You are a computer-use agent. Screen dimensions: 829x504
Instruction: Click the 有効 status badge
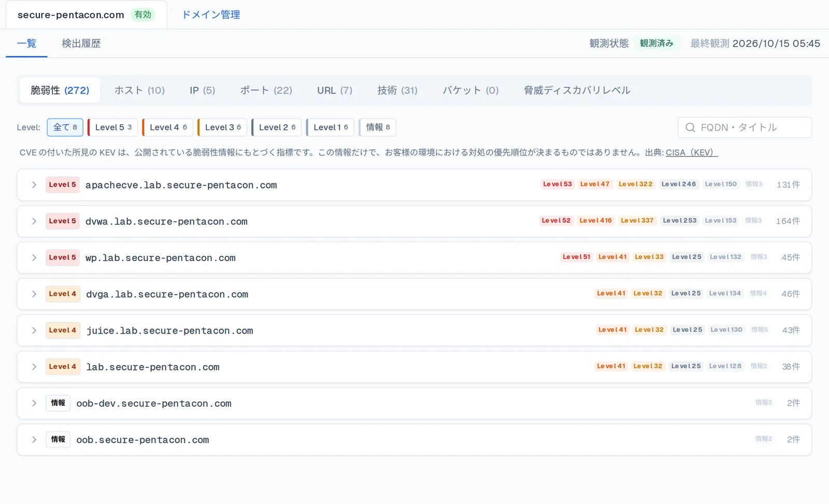(x=143, y=15)
